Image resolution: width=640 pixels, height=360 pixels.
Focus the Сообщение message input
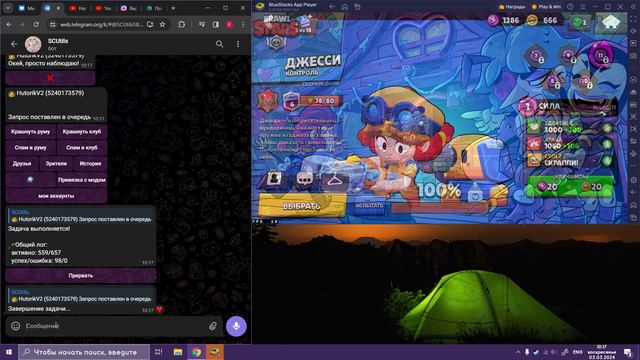114,326
